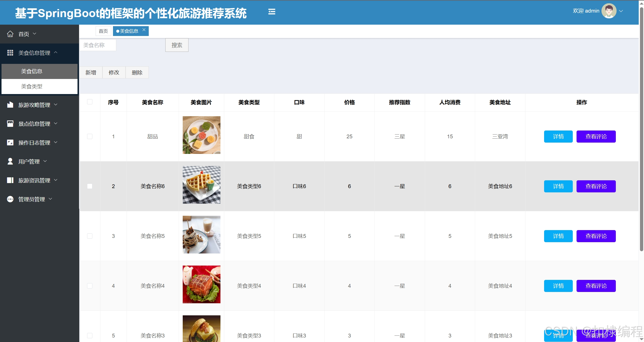The width and height of the screenshot is (644, 342).
Task: Click the 三星 rating cell
Action: [x=400, y=137]
